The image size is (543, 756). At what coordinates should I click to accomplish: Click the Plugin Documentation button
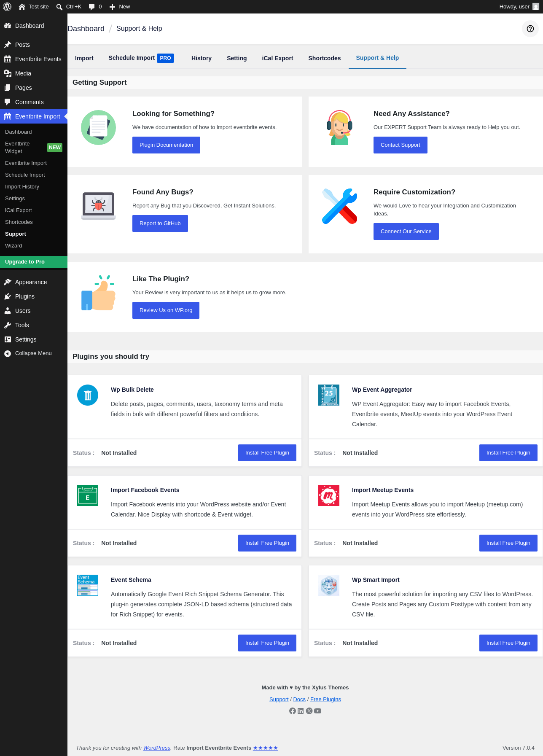click(166, 145)
